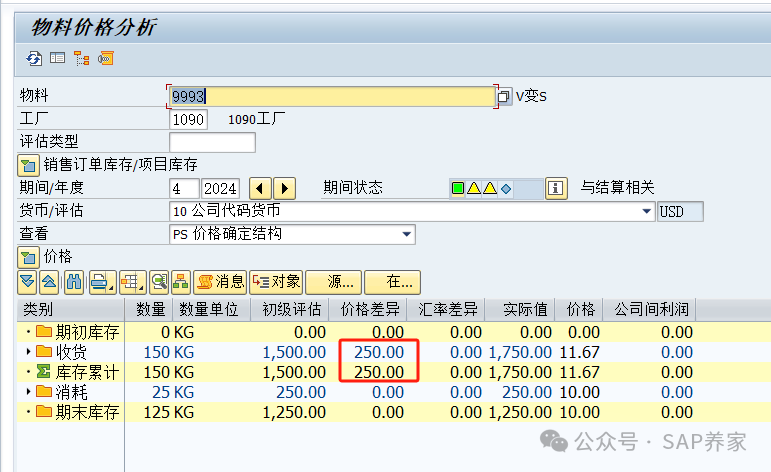The height and width of the screenshot is (472, 771).
Task: Open the layout selection grid icon
Action: [132, 282]
